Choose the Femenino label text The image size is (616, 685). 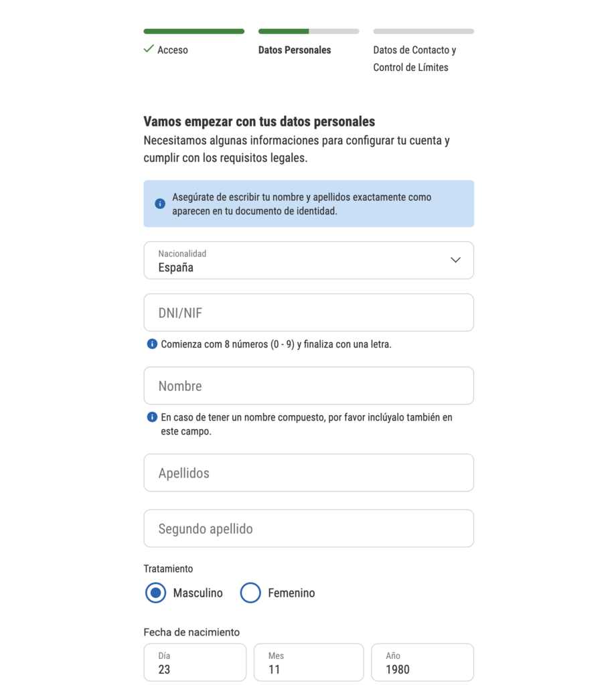(x=291, y=593)
